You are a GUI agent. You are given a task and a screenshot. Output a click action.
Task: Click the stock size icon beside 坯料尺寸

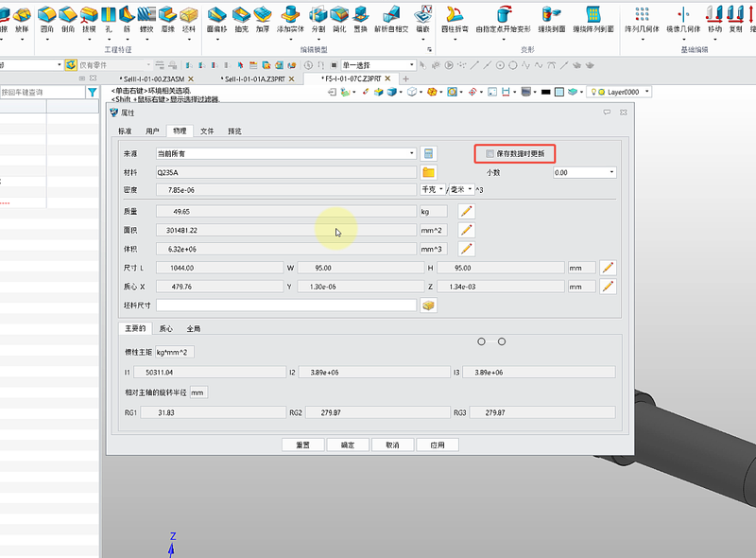[429, 305]
